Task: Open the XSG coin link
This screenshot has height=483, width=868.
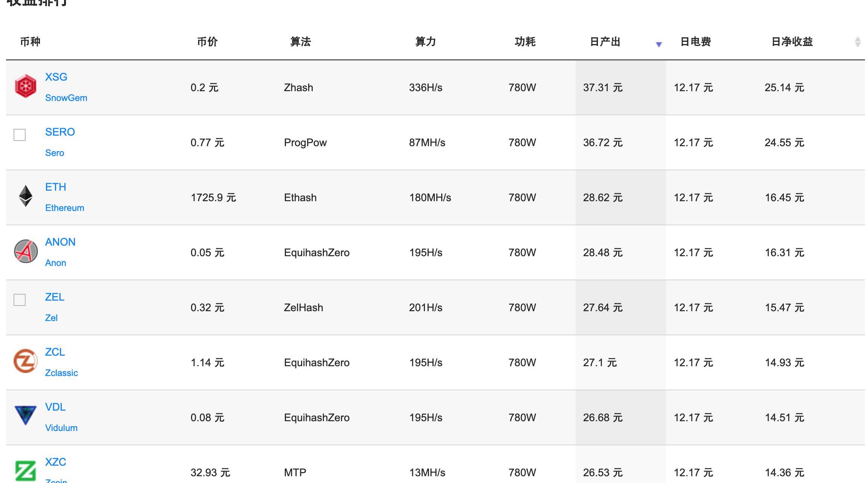Action: click(x=56, y=77)
